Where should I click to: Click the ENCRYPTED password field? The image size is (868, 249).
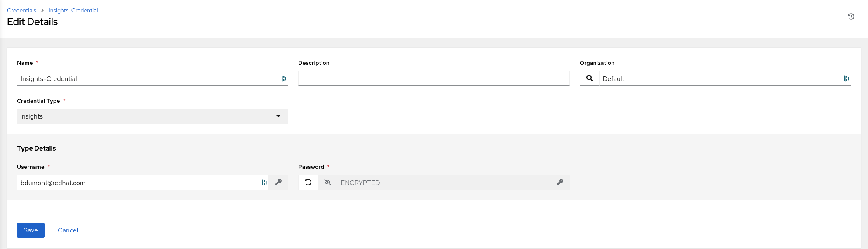coord(445,183)
